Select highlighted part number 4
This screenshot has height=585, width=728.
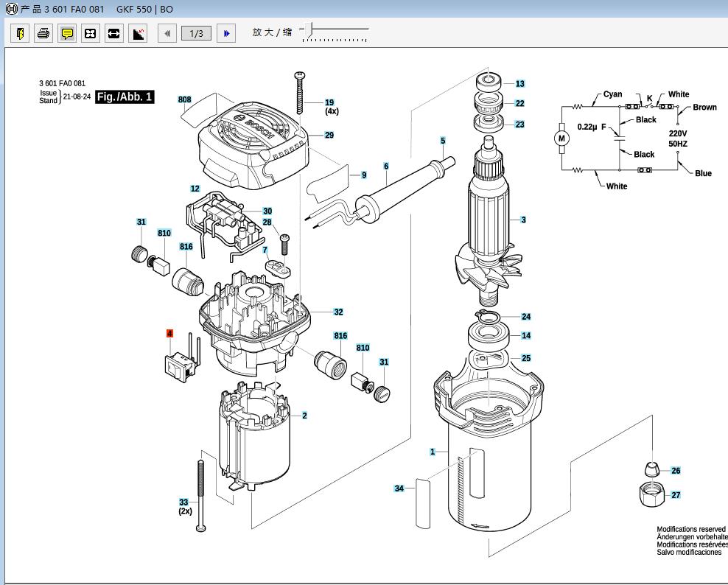click(169, 333)
